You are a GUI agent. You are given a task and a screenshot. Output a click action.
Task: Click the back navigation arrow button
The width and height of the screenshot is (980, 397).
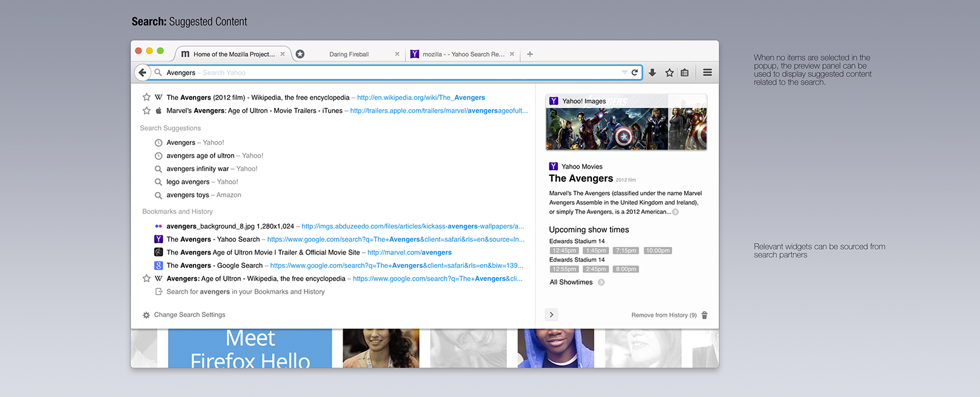click(x=143, y=72)
